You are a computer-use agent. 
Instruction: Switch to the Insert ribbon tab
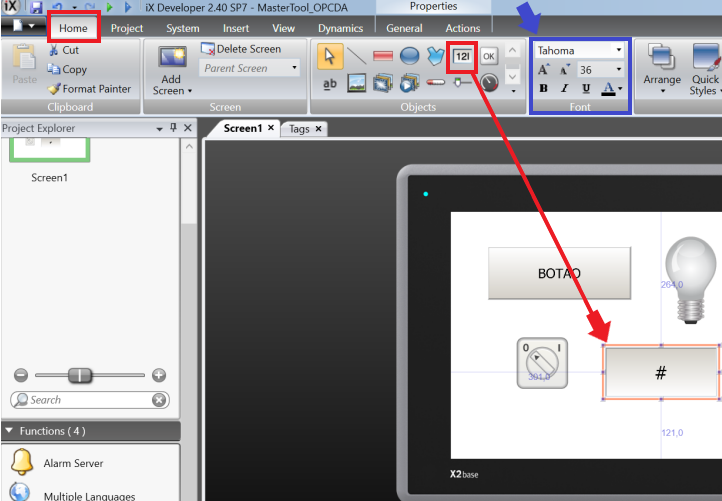236,28
